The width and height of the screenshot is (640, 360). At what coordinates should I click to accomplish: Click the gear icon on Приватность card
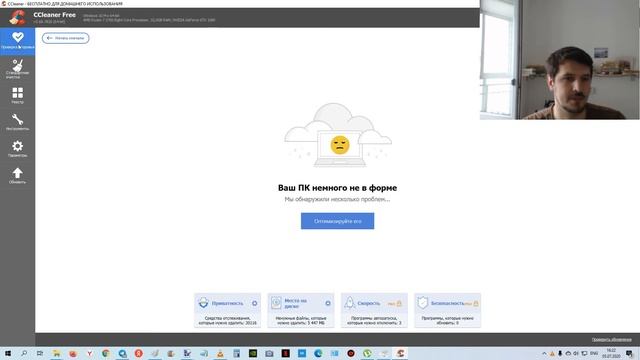[255, 303]
